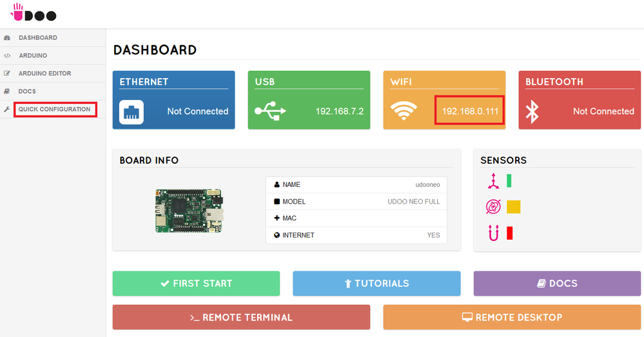Open Docs in the sidebar

[x=27, y=91]
